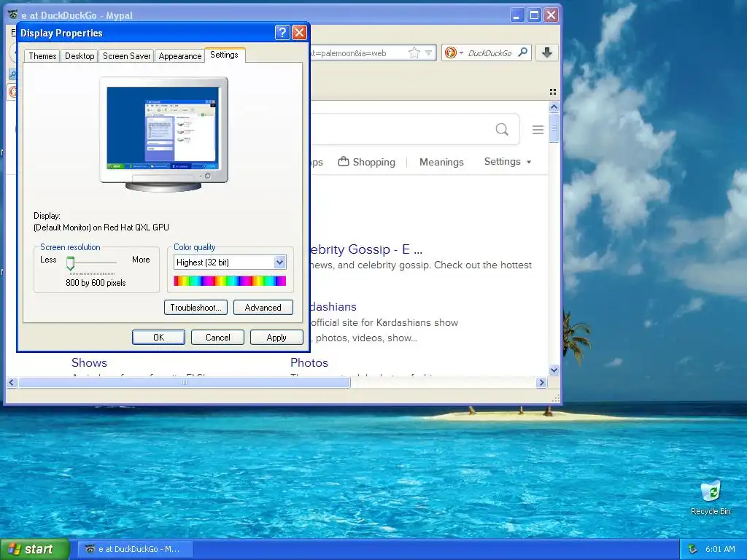Open the Windows Start menu
The height and width of the screenshot is (560, 747).
coord(34,549)
